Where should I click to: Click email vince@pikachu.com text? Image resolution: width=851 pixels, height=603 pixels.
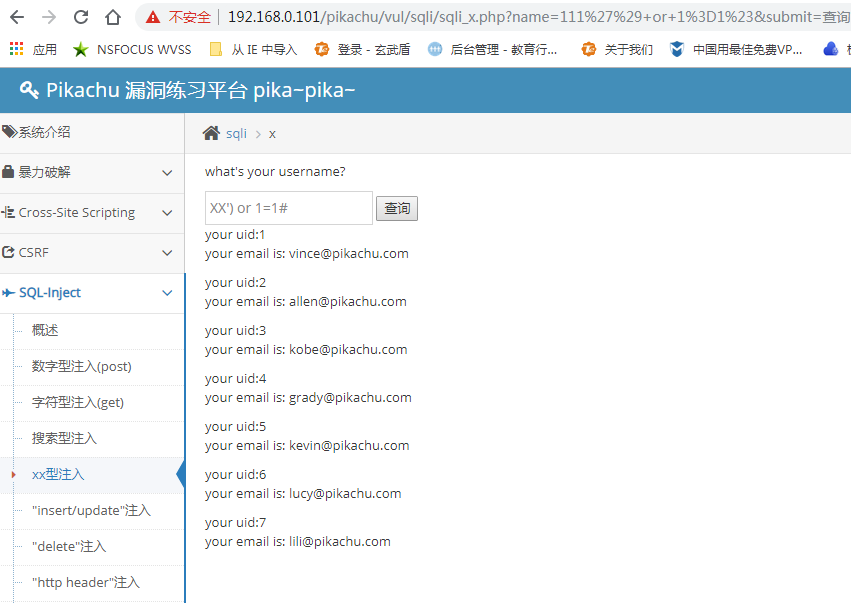coord(349,253)
